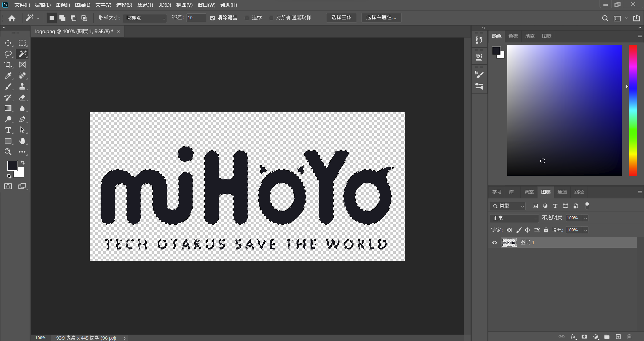Open the History panel icon

click(x=479, y=40)
